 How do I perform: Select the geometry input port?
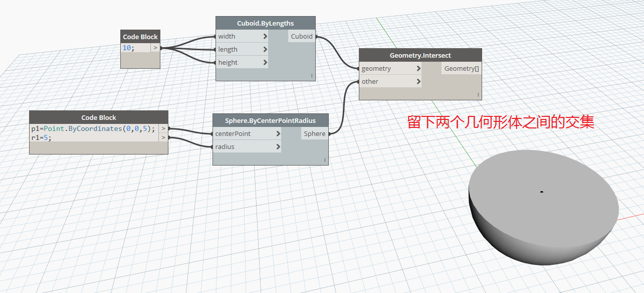pyautogui.click(x=390, y=69)
